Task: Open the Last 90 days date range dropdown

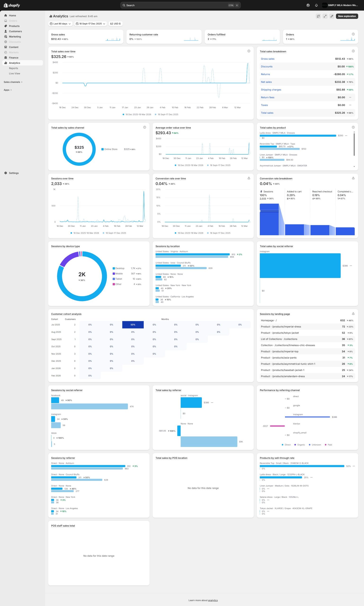Action: [60, 24]
